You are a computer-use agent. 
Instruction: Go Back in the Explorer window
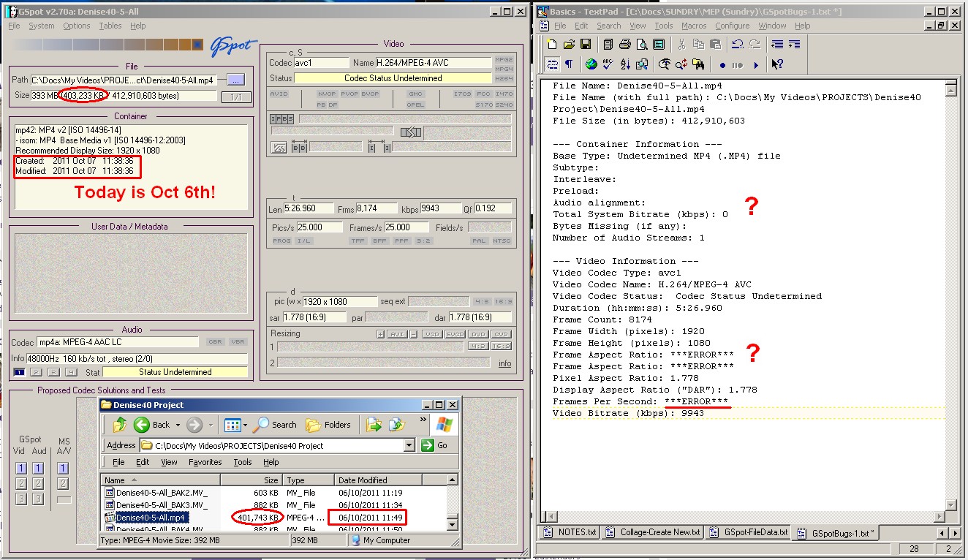coord(153,425)
